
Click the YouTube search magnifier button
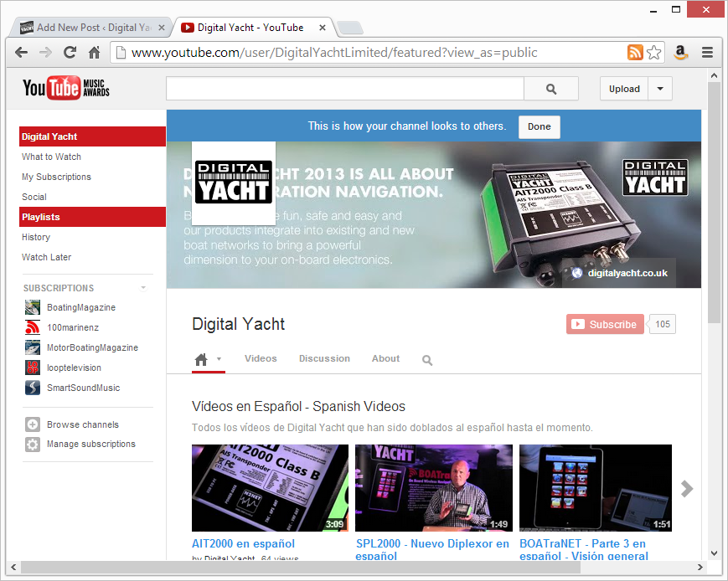(550, 88)
